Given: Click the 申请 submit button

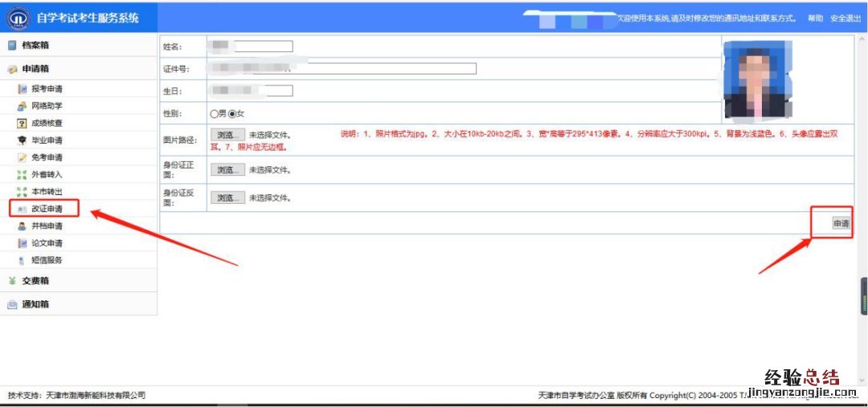Looking at the screenshot, I should [841, 224].
